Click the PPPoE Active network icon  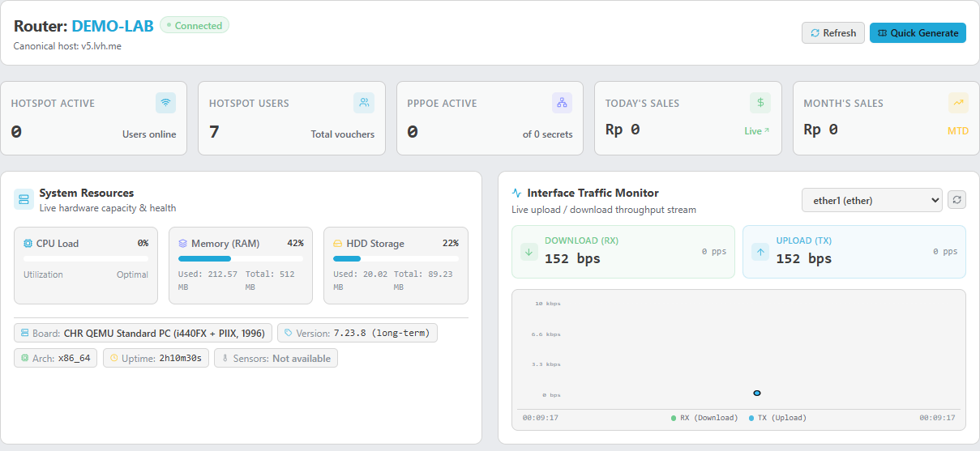[563, 103]
